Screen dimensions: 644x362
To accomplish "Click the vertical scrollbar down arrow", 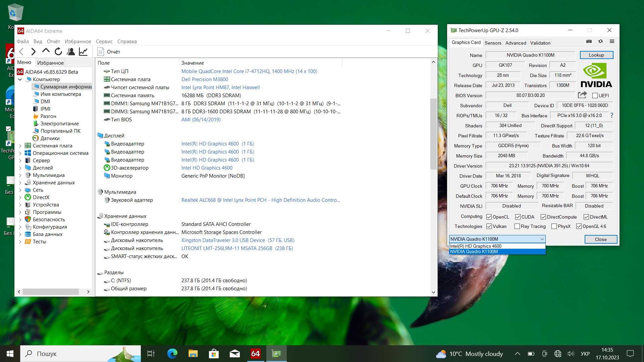I will click(x=433, y=292).
